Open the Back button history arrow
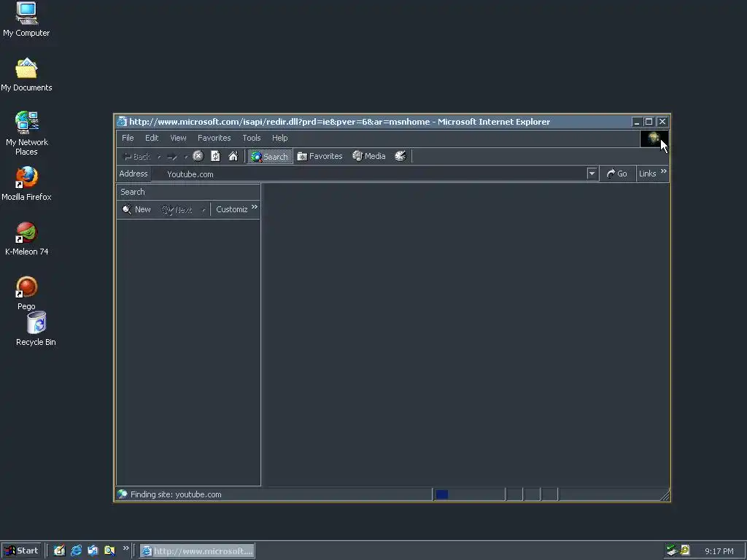Viewport: 747px width, 560px height. pos(159,157)
